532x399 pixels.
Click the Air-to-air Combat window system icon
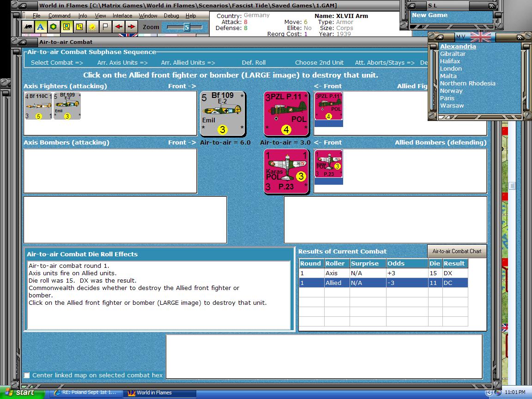24,42
